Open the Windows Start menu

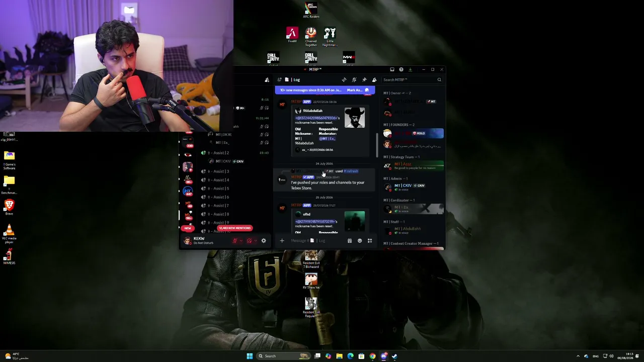pos(250,356)
